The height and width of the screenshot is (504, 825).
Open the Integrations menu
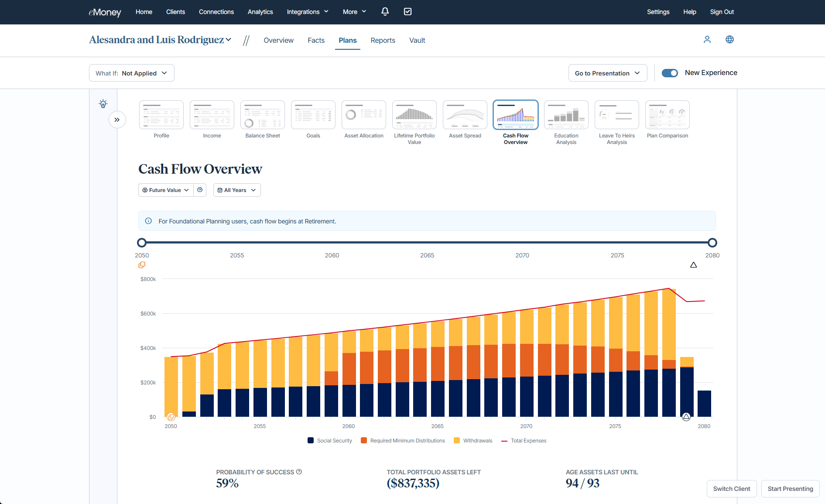[307, 12]
